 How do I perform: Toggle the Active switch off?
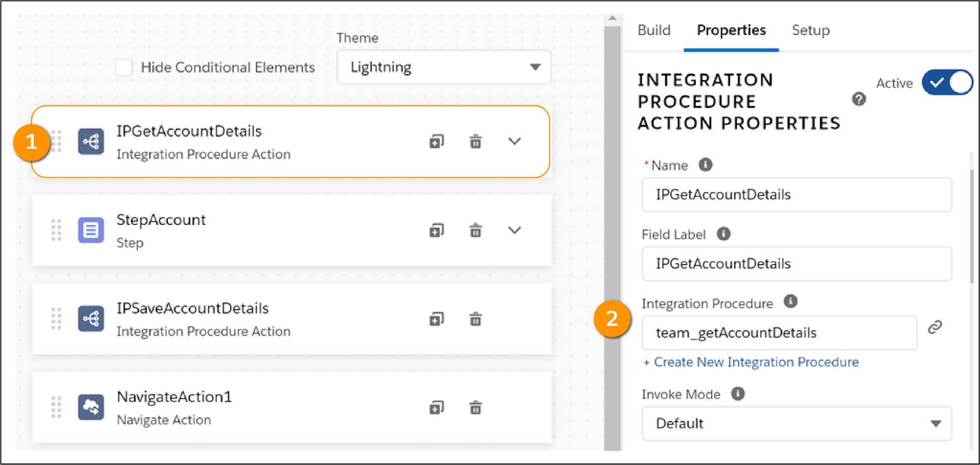click(x=947, y=83)
